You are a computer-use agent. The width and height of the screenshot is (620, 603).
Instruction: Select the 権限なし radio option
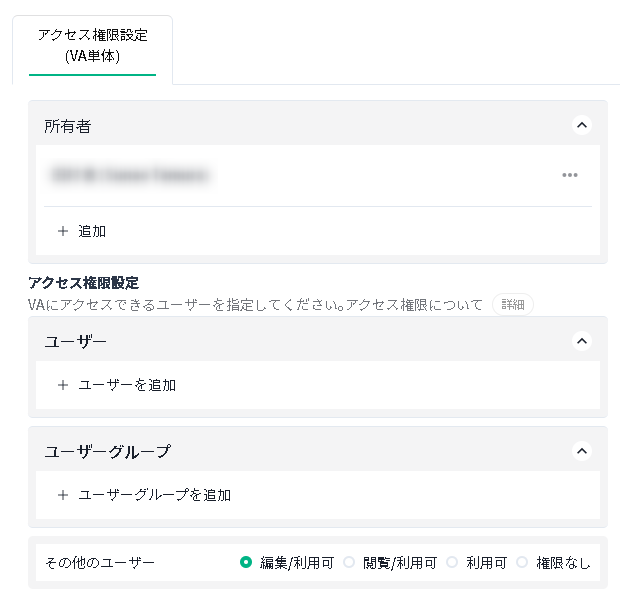coord(522,562)
